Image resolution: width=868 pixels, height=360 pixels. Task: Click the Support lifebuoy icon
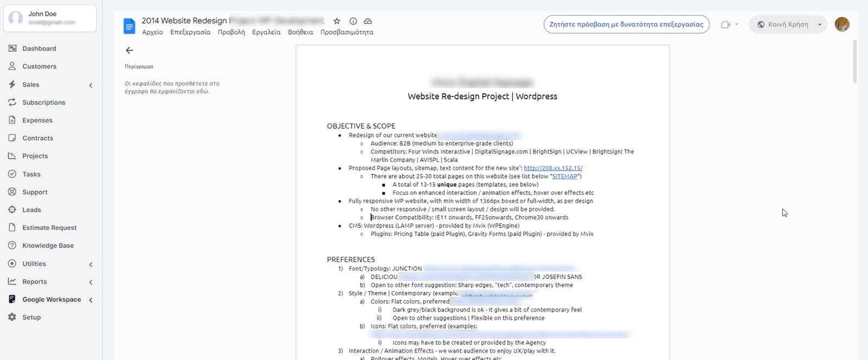12,192
